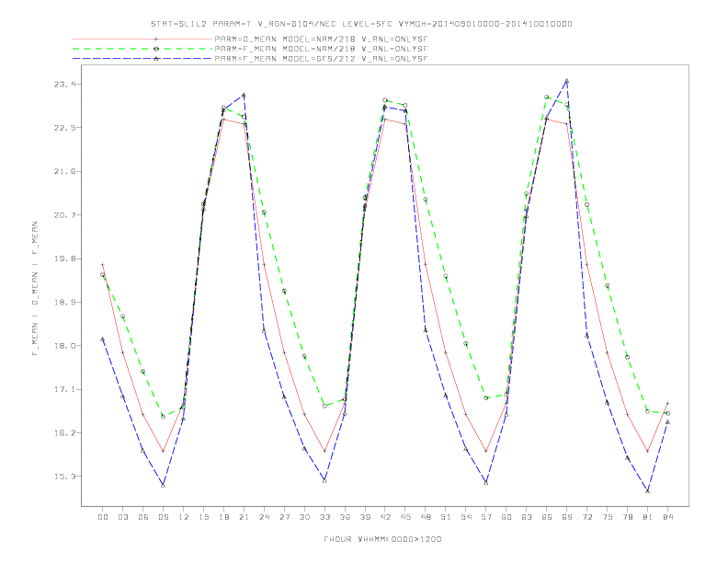Click y-axis tick label 21.6
This screenshot has height=563, width=728.
64,171
